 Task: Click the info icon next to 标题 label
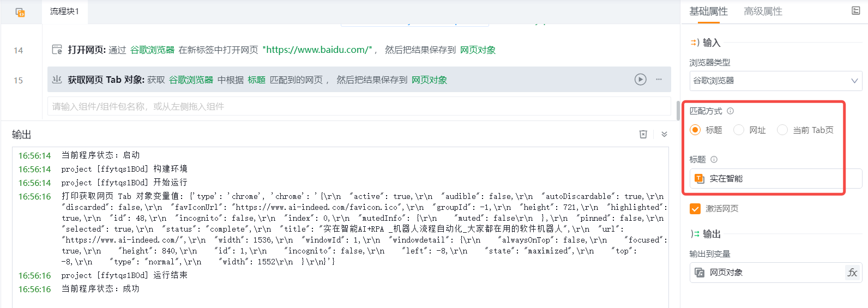click(714, 159)
